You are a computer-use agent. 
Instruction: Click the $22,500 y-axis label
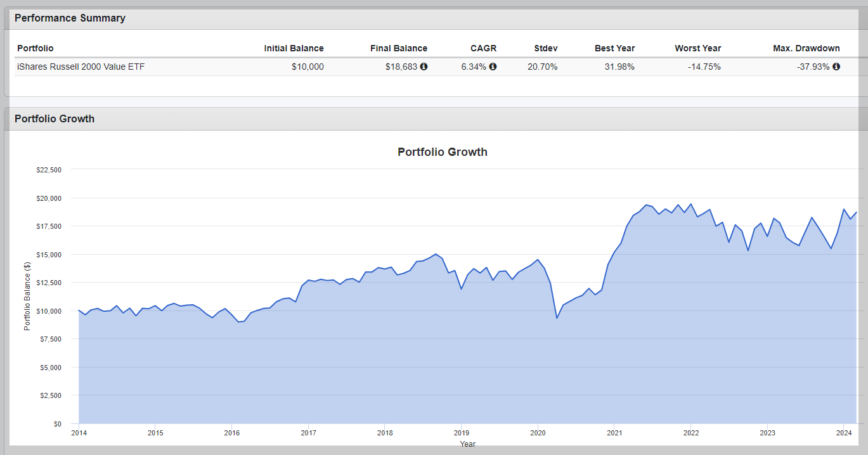pos(49,170)
